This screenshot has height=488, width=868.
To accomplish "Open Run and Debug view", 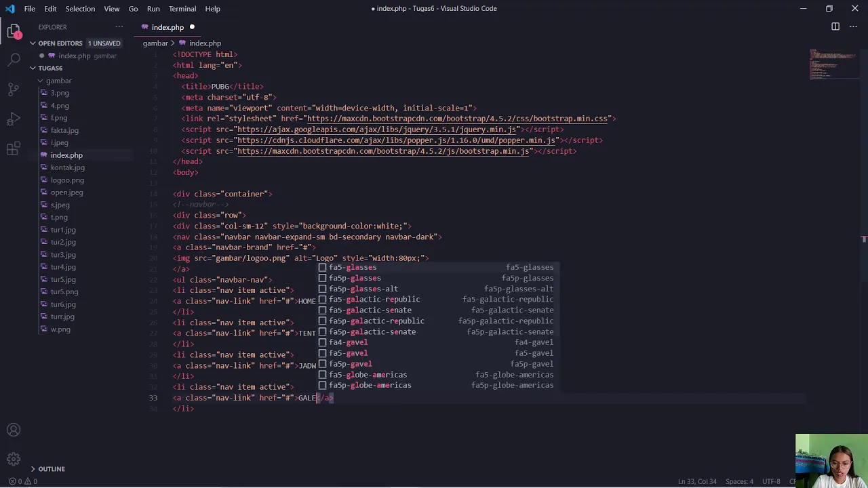I will coord(14,119).
